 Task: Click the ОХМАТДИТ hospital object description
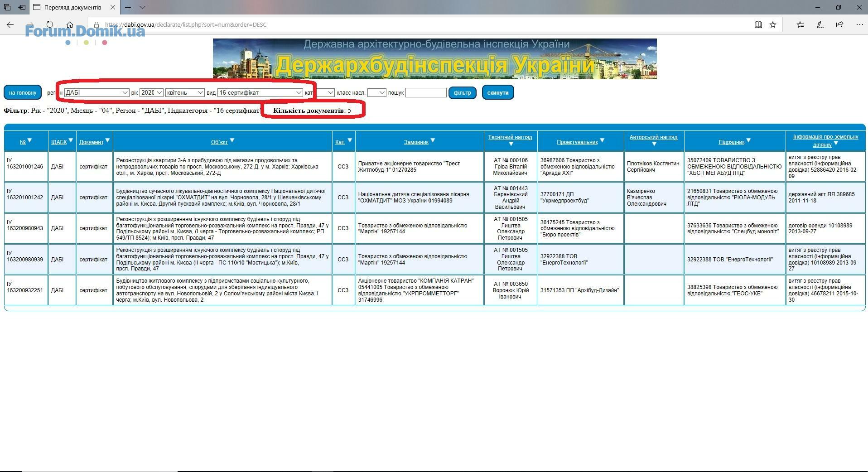click(221, 197)
